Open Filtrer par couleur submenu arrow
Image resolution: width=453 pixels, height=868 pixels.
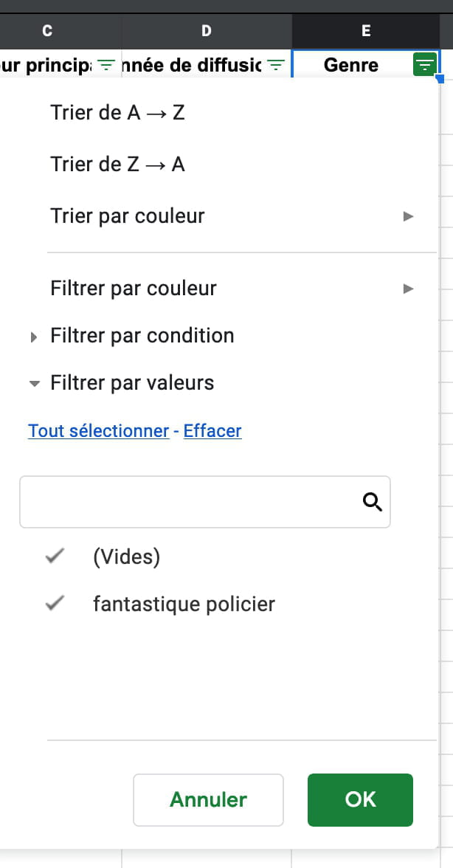tap(408, 289)
